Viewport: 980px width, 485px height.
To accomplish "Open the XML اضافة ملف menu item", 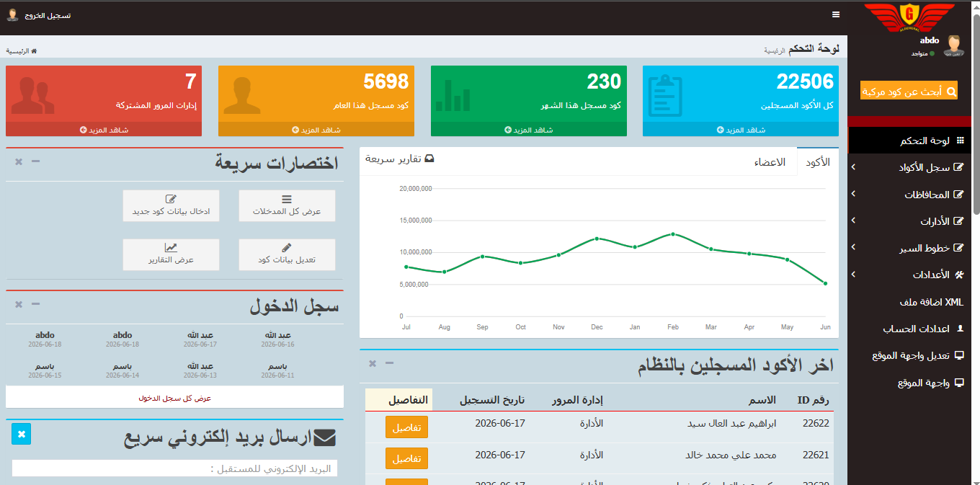I will 909,302.
